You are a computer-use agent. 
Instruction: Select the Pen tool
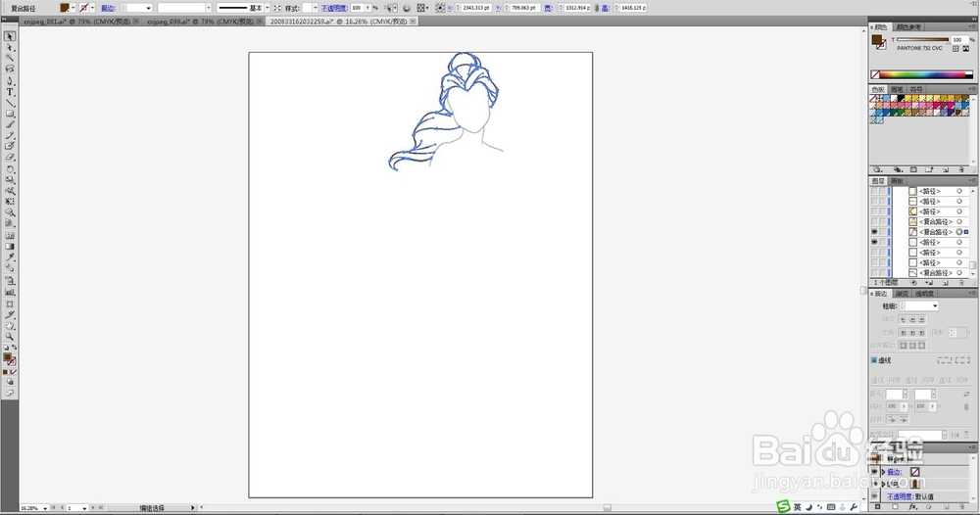10,80
